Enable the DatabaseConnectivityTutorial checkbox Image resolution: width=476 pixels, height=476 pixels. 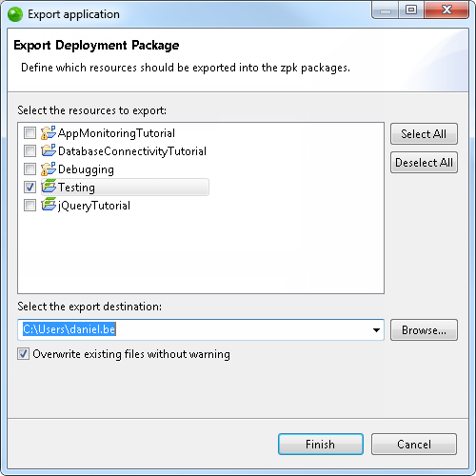[30, 150]
